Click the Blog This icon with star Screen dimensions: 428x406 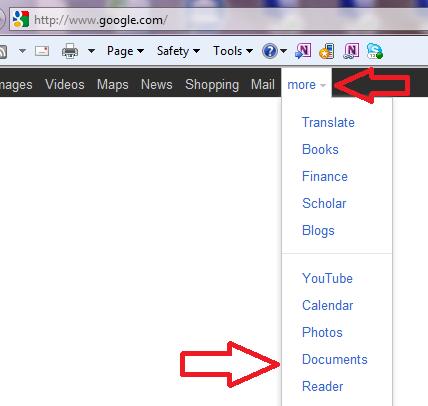click(327, 51)
